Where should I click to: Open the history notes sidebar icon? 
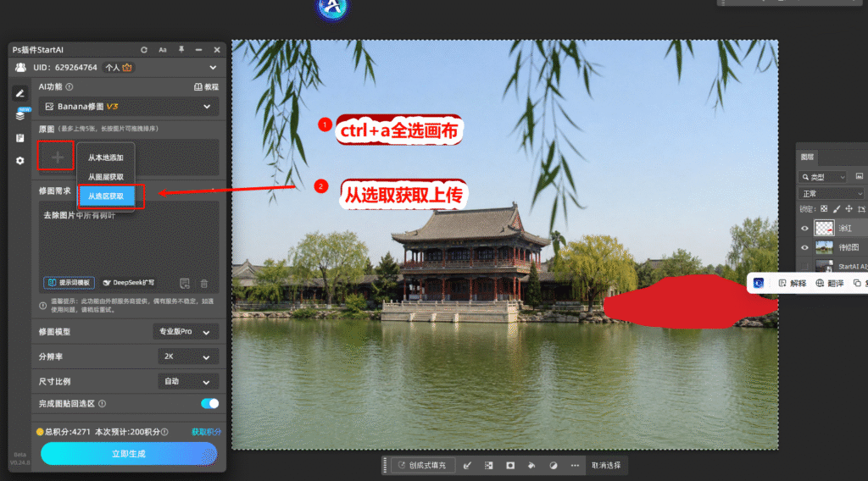click(x=20, y=138)
